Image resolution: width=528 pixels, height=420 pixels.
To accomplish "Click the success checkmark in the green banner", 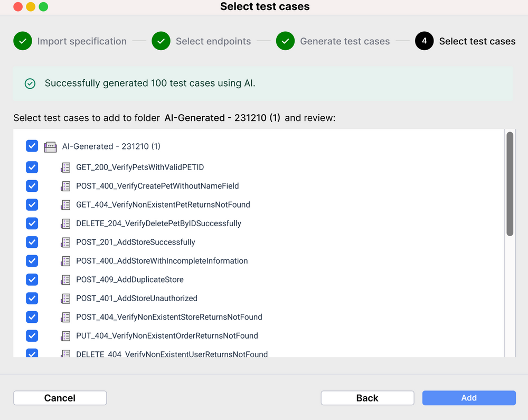I will pos(30,83).
